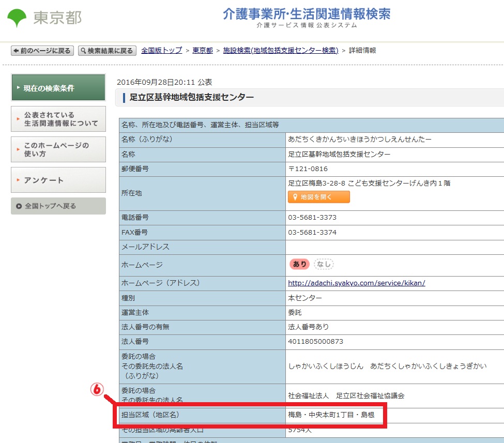Click 法人番号あり value cell
504x443 pixels.
click(x=395, y=327)
